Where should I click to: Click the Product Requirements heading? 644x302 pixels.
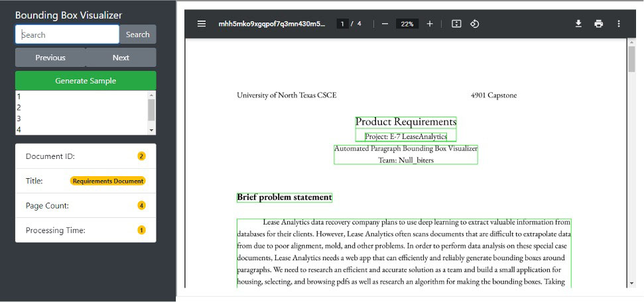(406, 121)
